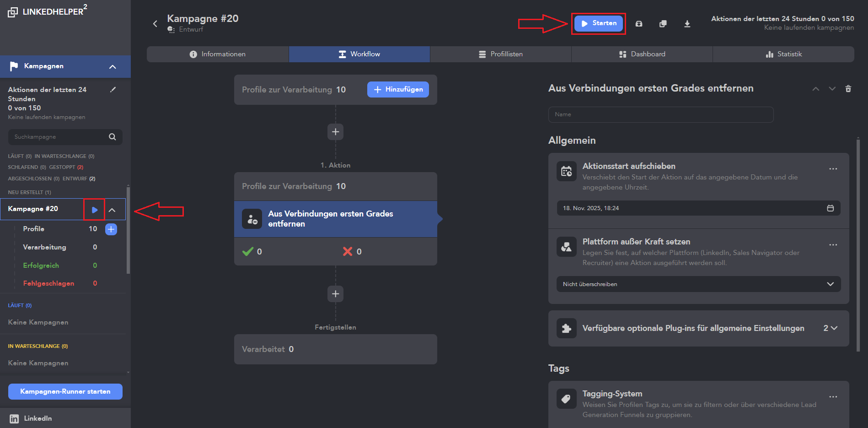The image size is (868, 428).
Task: Collapse the Kampagnen sidebar section
Action: (113, 67)
